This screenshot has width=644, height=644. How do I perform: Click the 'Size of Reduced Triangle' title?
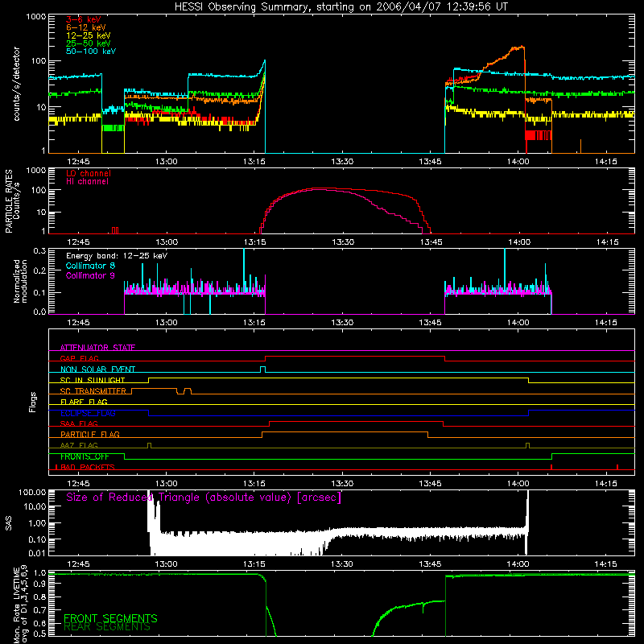204,497
